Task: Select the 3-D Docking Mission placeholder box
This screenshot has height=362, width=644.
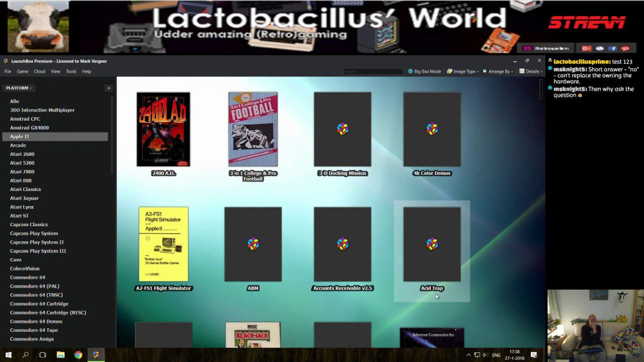Action: 343,129
